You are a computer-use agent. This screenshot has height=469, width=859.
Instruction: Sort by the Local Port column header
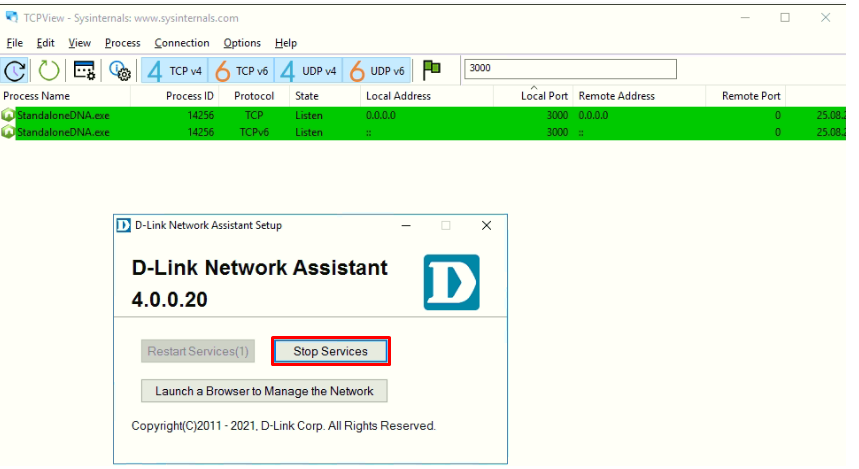point(543,96)
